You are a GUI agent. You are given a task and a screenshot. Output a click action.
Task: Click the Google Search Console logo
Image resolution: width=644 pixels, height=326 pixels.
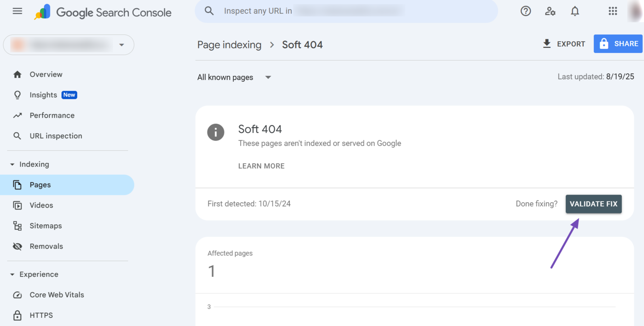click(103, 12)
